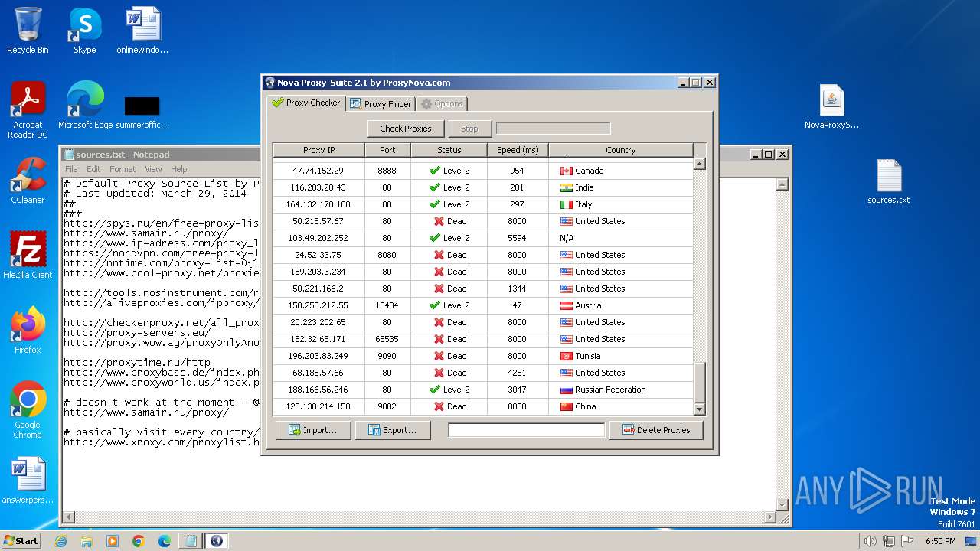The height and width of the screenshot is (551, 980).
Task: Sort by Country column header
Action: point(621,150)
